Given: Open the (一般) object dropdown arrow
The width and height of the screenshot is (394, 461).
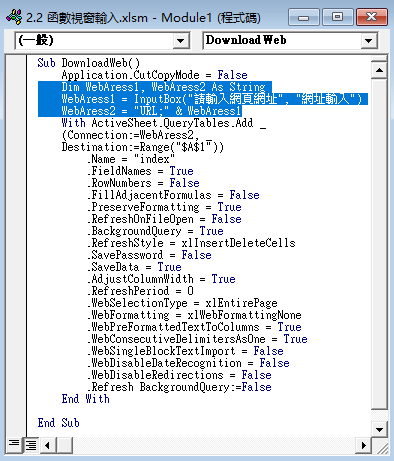Looking at the screenshot, I should (x=180, y=41).
